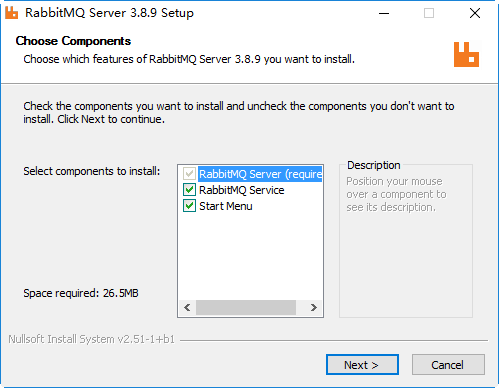Click the Next > button
The height and width of the screenshot is (388, 499).
coord(362,365)
